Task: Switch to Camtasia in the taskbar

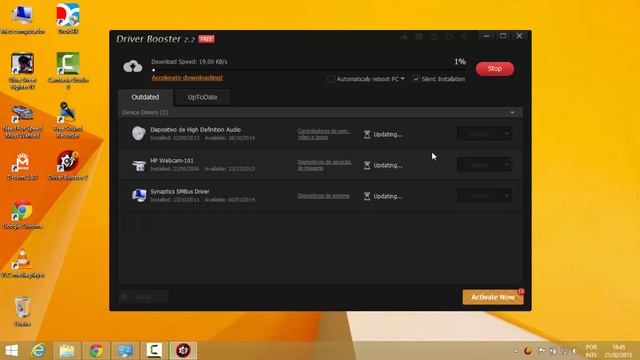Action: coord(154,351)
